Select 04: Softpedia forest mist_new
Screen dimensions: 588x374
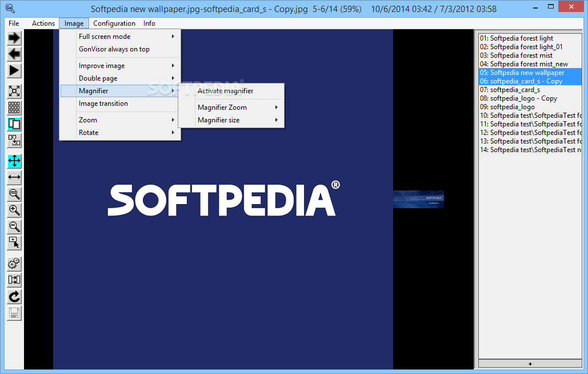click(x=530, y=64)
